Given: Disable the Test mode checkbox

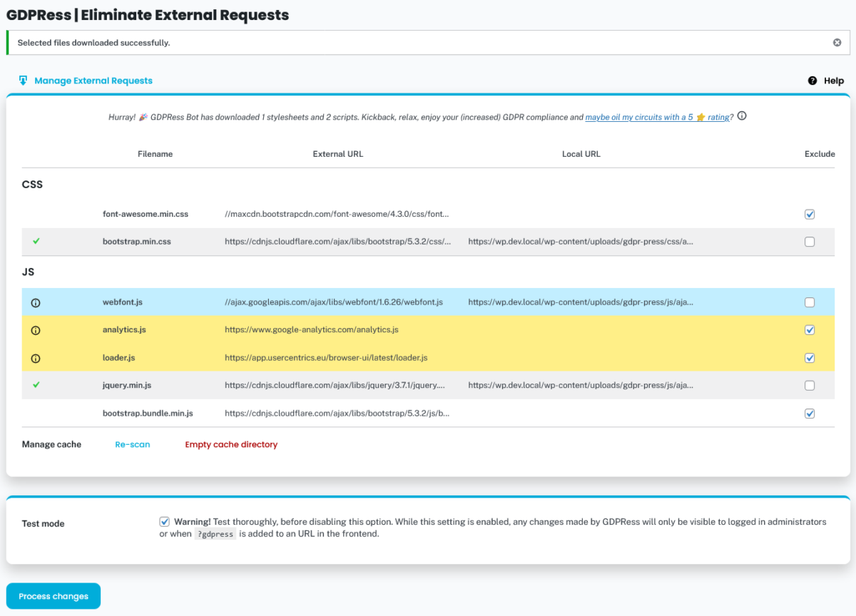Looking at the screenshot, I should [x=165, y=522].
